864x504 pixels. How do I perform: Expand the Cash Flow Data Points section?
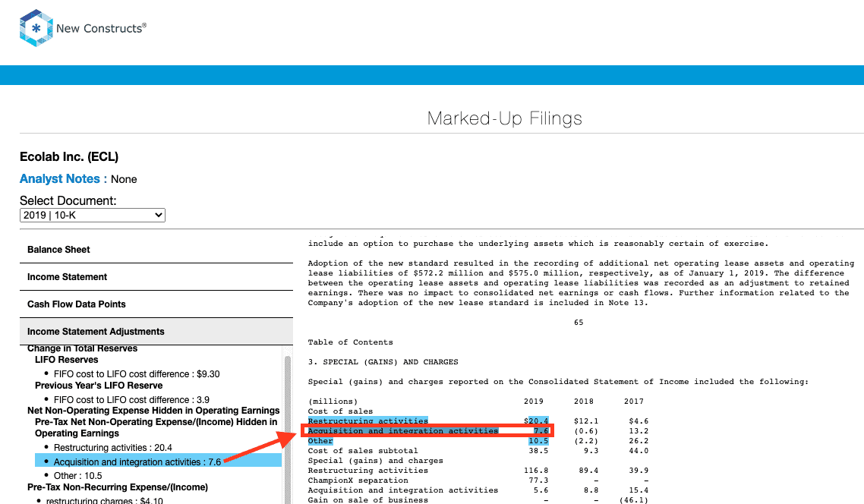[x=156, y=304]
